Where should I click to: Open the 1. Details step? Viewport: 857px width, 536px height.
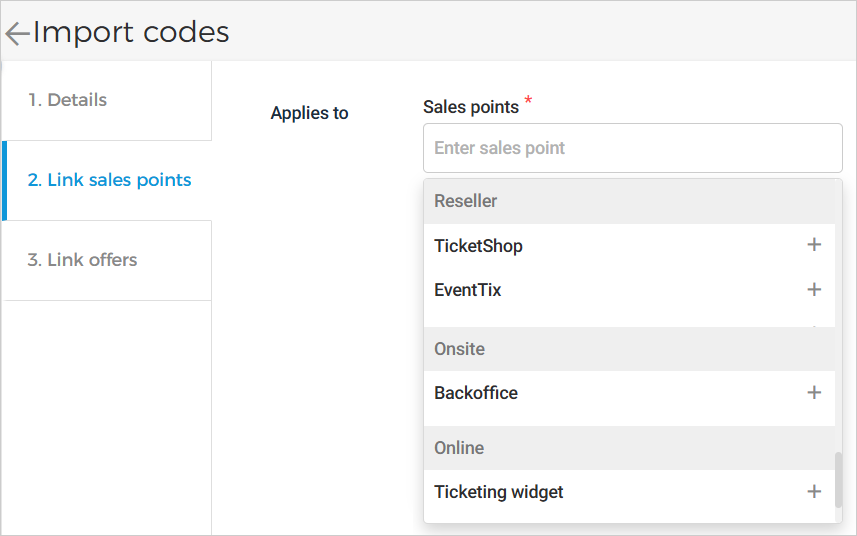pyautogui.click(x=67, y=100)
